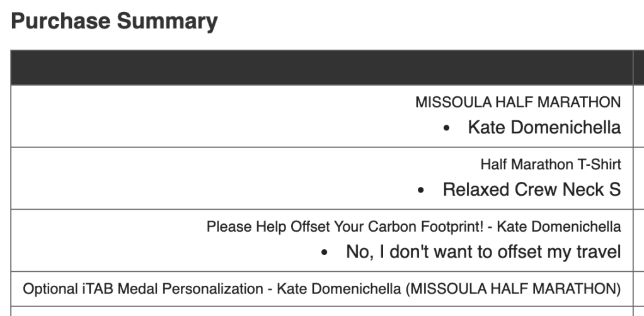
Task: Click the right column cell of the dark header
Action: [639, 67]
